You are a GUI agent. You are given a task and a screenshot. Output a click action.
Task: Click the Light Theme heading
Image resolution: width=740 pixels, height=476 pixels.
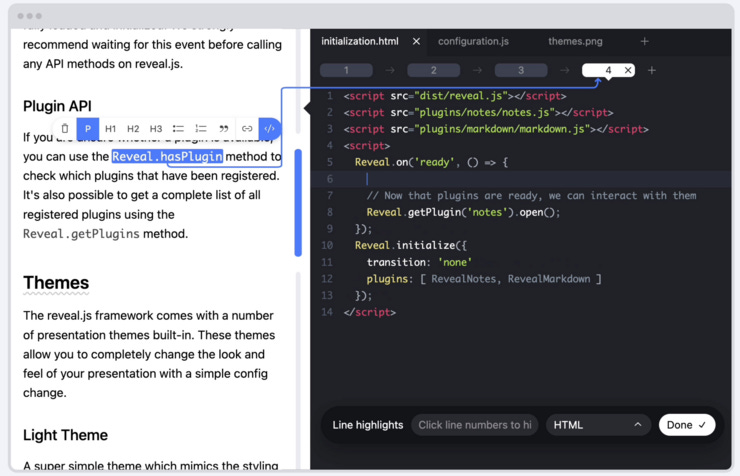pos(65,435)
